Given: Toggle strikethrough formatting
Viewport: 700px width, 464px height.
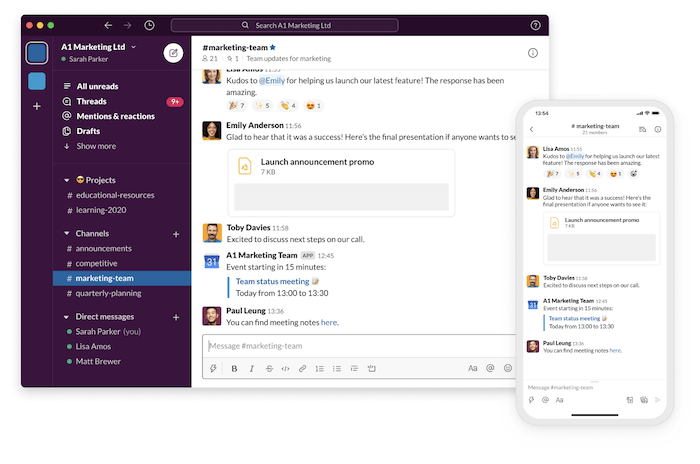Looking at the screenshot, I should coord(269,368).
